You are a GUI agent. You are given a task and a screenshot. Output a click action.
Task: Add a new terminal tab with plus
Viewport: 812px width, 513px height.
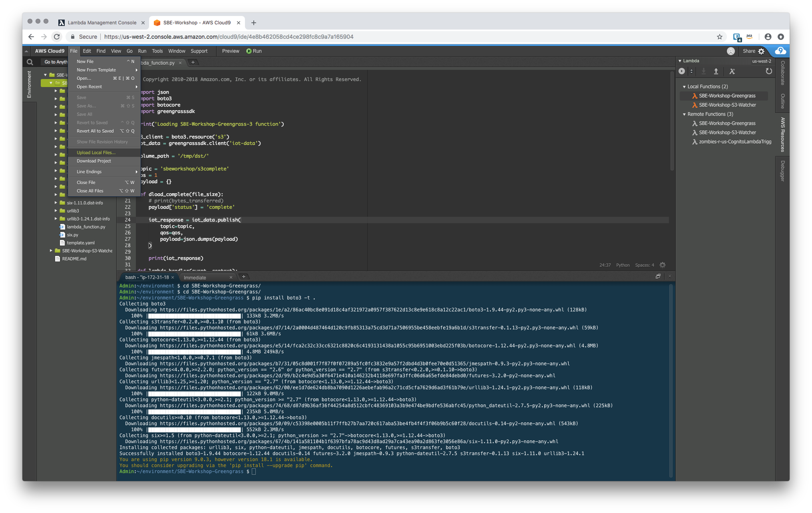click(243, 277)
